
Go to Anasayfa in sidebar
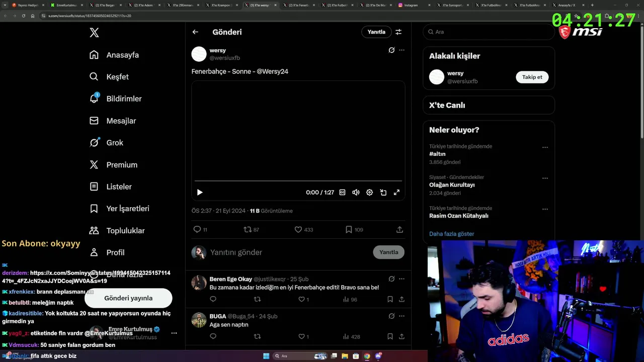(114, 55)
